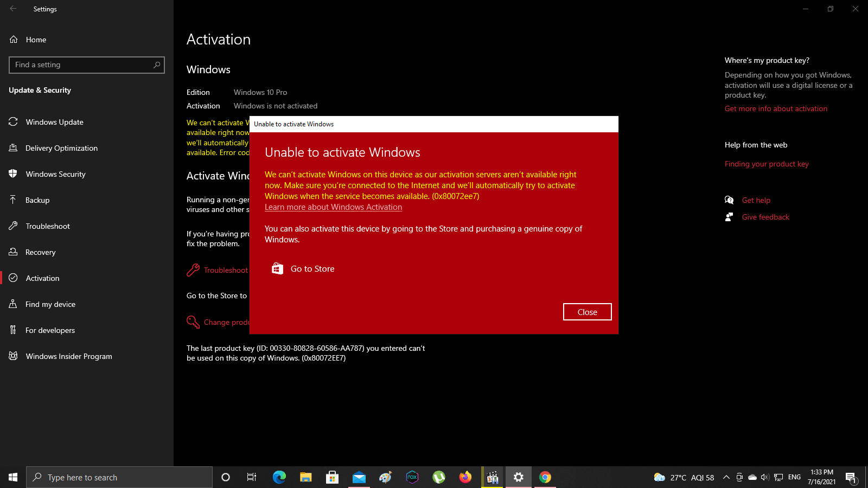Click the ENG language indicator

point(794,477)
